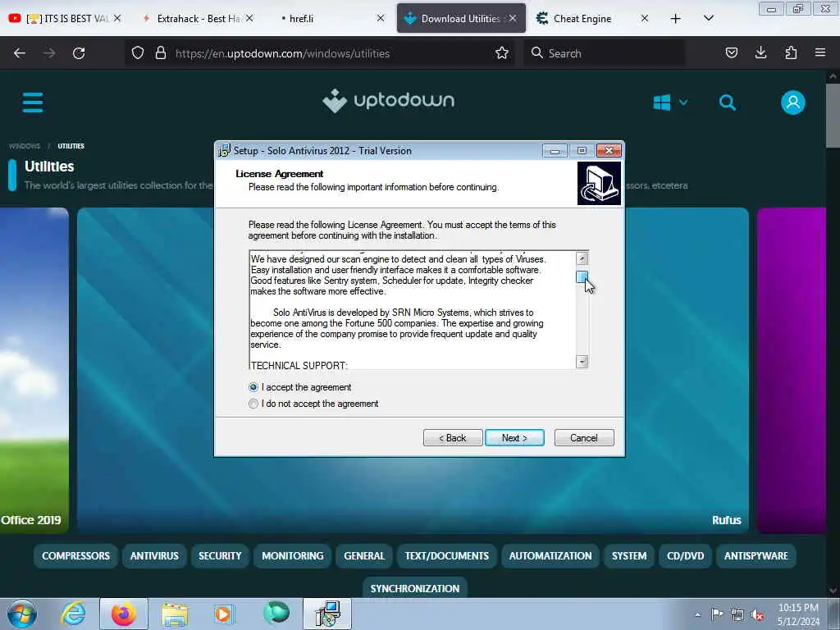Close the Extrahack tab
Image resolution: width=840 pixels, height=630 pixels.
pyautogui.click(x=249, y=19)
